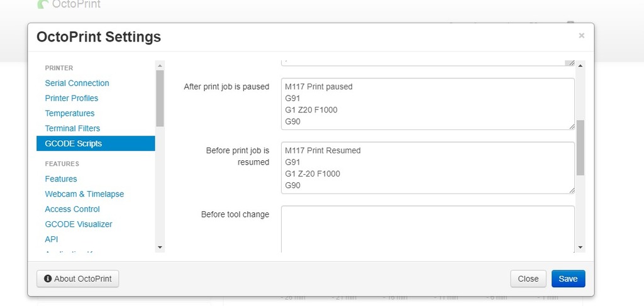644x306 pixels.
Task: Select the GCODE Scripts sidebar item
Action: coord(73,143)
